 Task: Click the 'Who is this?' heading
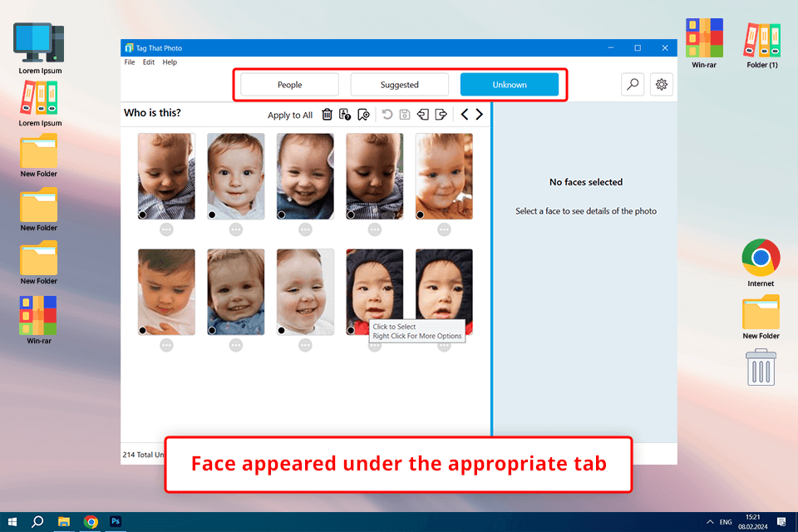[152, 113]
